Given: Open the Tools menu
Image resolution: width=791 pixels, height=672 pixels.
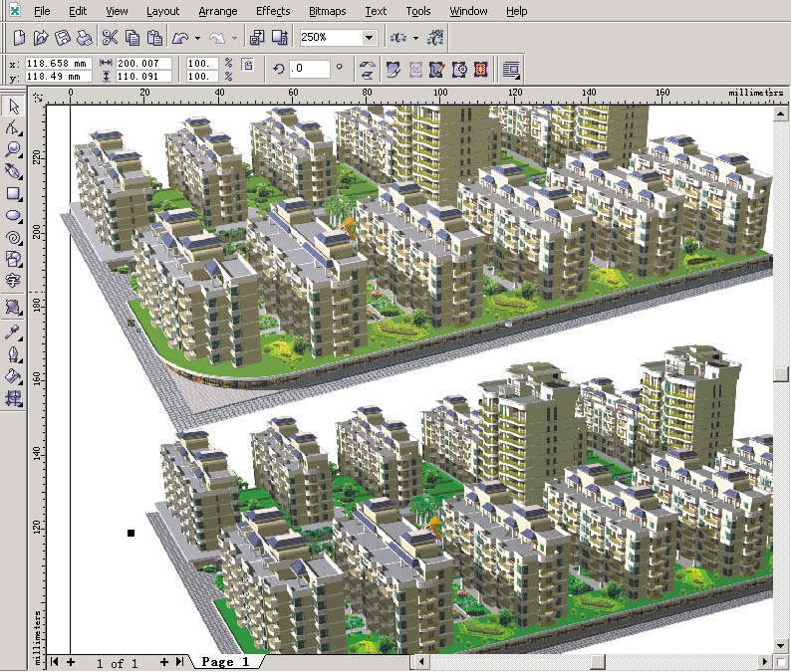Looking at the screenshot, I should 418,11.
